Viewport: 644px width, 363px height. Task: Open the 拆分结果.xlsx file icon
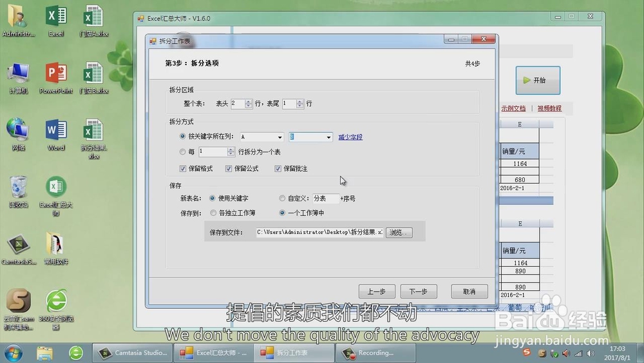[x=93, y=139]
